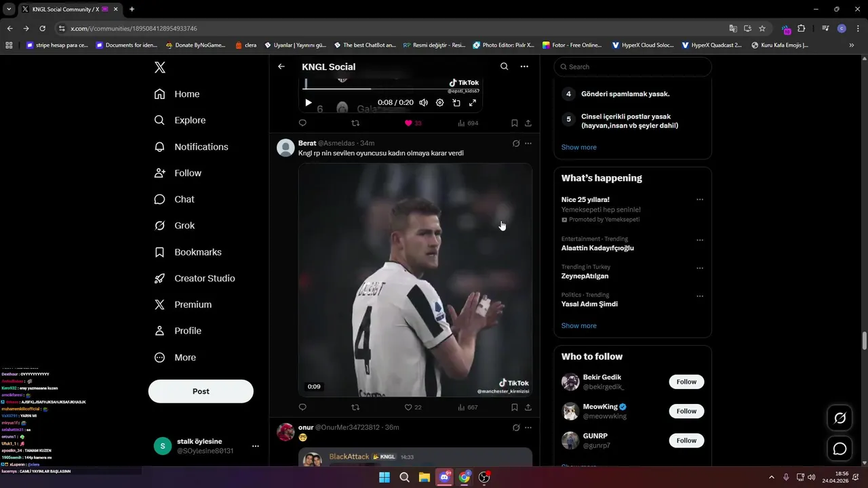Open options for Nice 25 yıllara promotion
Screen dimensions: 868x488
700,200
